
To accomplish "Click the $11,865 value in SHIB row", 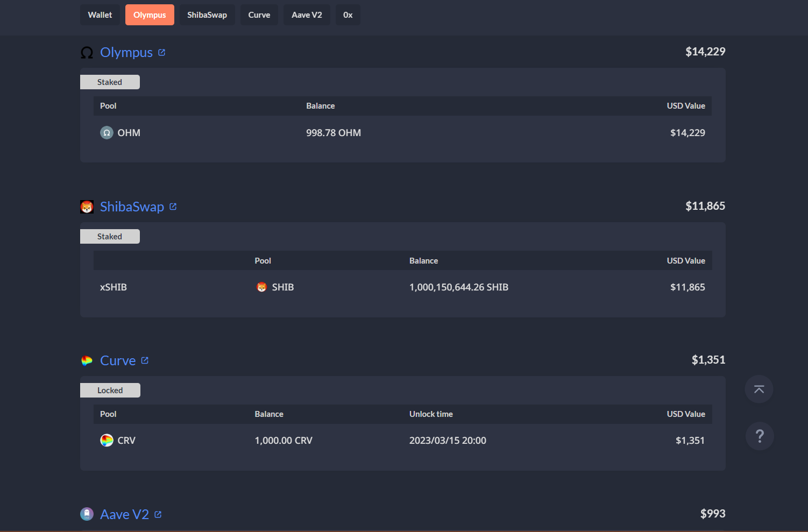I will click(687, 287).
